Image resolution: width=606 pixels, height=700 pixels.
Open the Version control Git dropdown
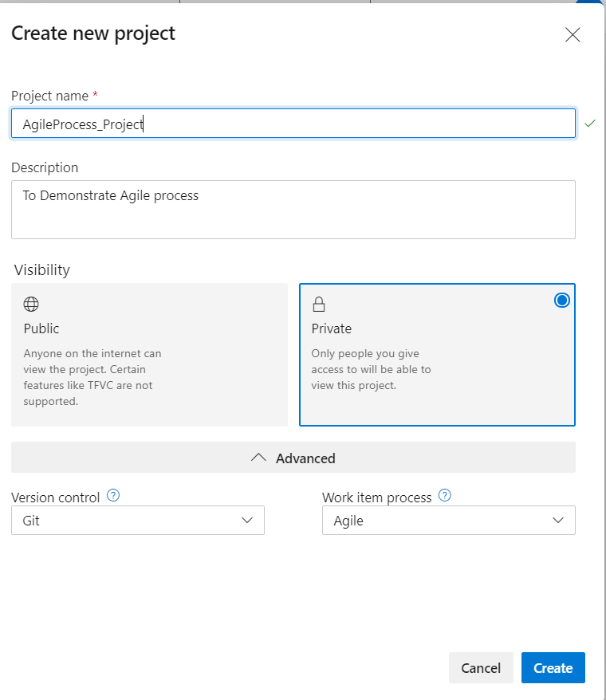137,521
